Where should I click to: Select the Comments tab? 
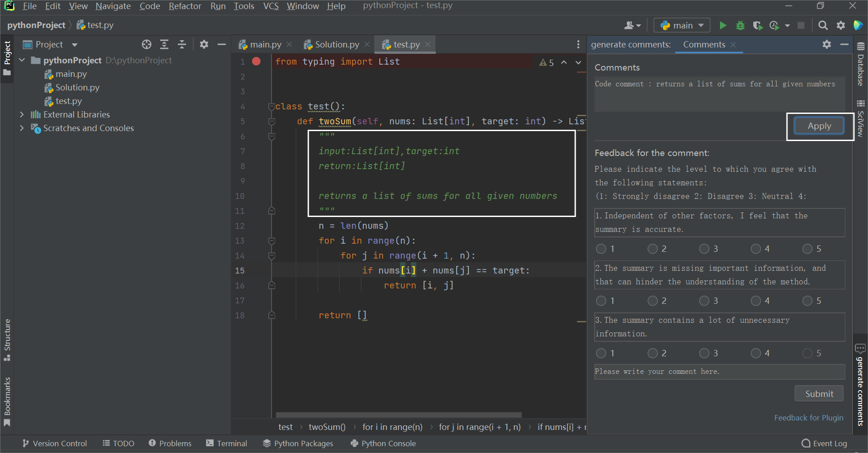pos(704,44)
